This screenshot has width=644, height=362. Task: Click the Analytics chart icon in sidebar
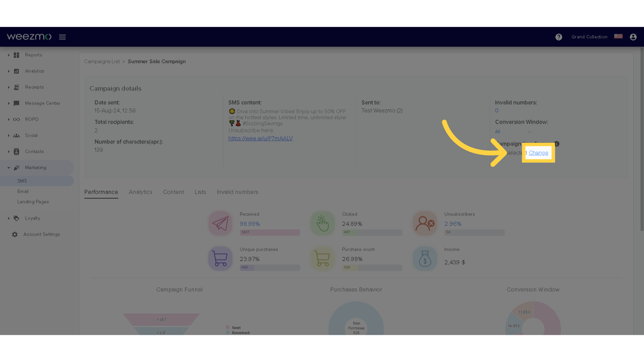(x=16, y=71)
